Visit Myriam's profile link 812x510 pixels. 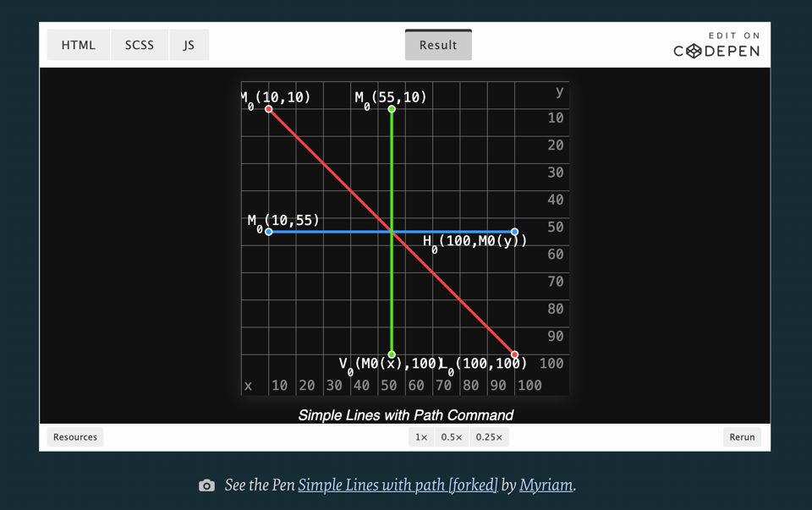click(x=546, y=485)
